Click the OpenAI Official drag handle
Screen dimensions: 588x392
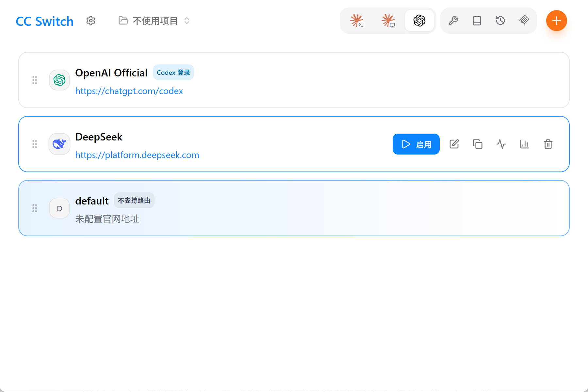pyautogui.click(x=35, y=80)
